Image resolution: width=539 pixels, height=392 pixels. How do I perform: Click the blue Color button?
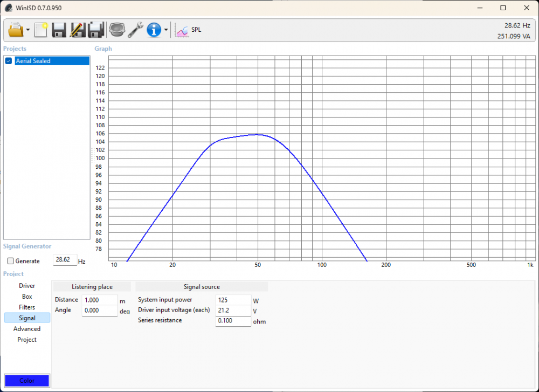(x=27, y=381)
